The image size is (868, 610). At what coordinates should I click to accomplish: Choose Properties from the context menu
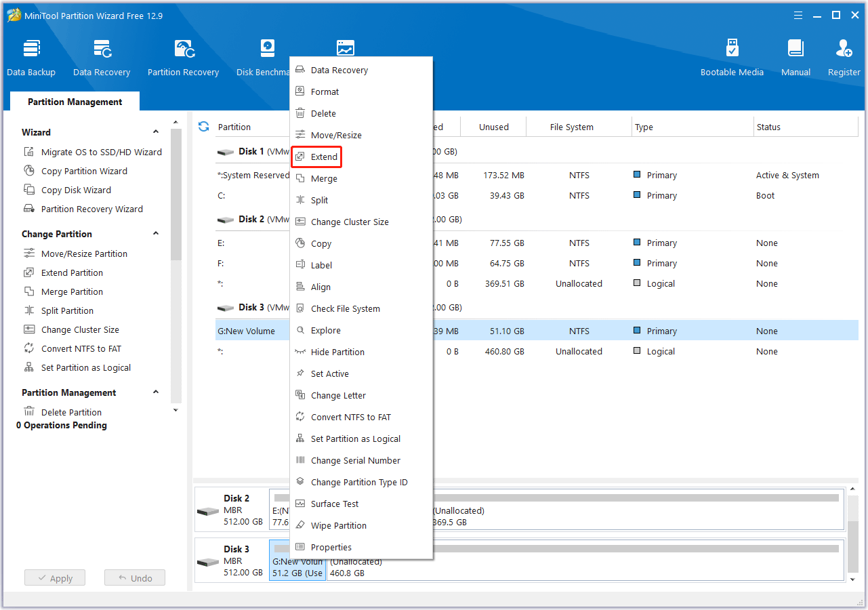click(x=361, y=547)
